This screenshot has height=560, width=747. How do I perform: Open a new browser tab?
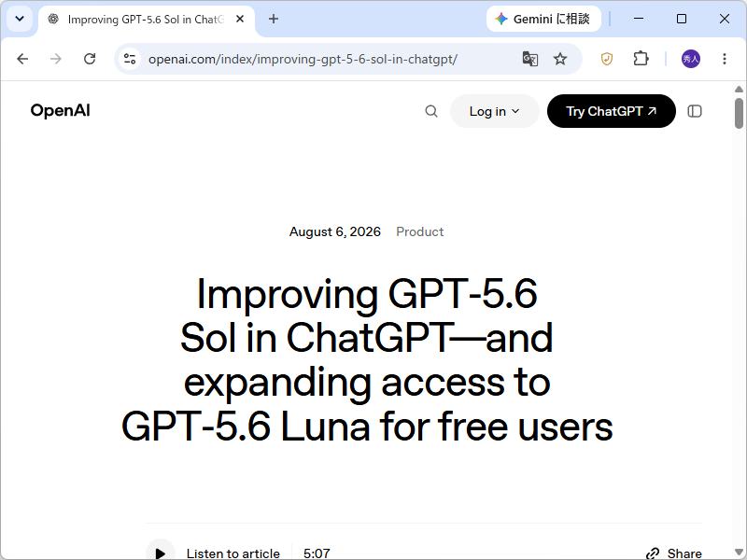(x=274, y=19)
